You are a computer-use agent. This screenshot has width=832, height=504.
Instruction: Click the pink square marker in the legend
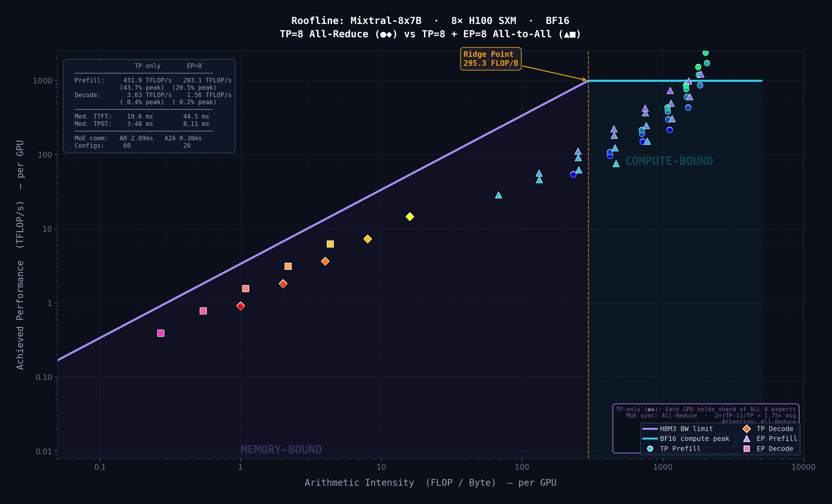747,449
